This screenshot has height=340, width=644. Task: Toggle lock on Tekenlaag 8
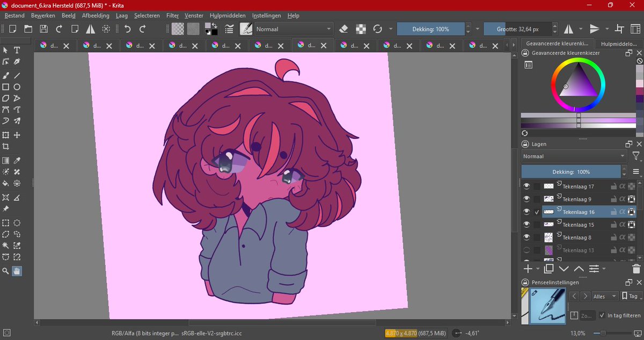pos(613,237)
